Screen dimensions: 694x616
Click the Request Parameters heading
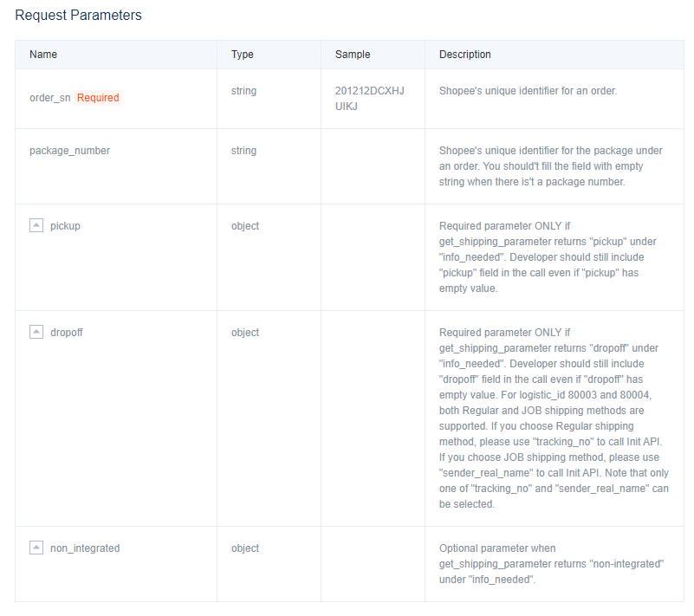click(x=79, y=16)
